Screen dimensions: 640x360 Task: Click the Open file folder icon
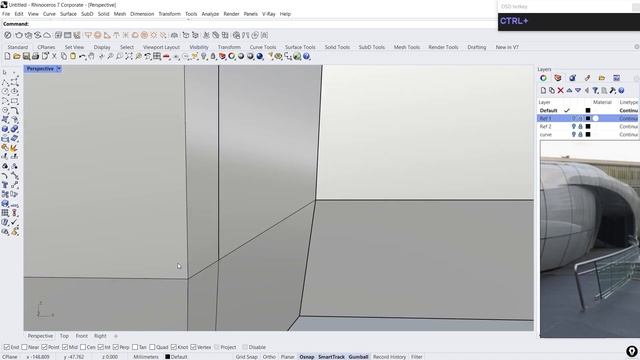pos(17,56)
